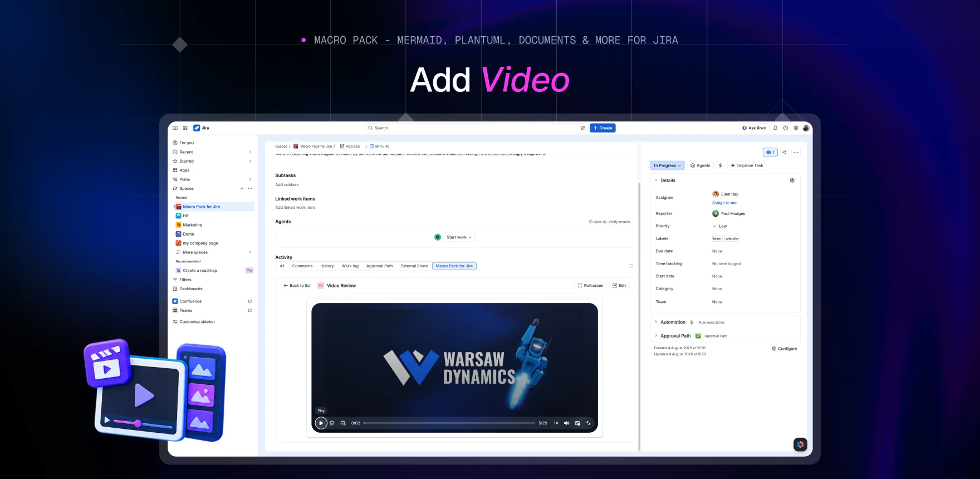Image resolution: width=980 pixels, height=479 pixels.
Task: Open the notifications bell
Action: click(x=775, y=128)
